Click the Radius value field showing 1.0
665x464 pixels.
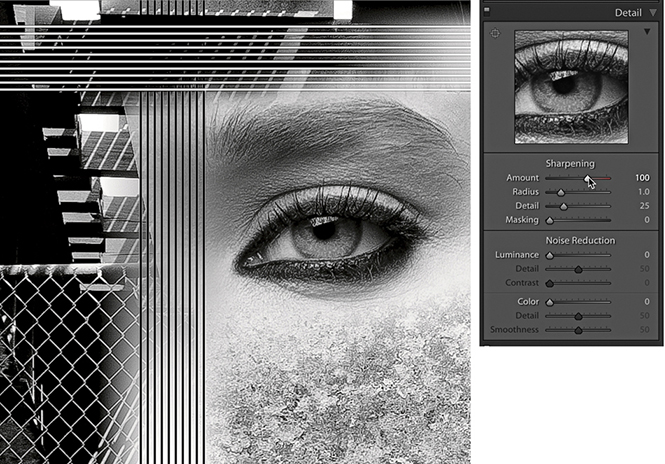644,192
